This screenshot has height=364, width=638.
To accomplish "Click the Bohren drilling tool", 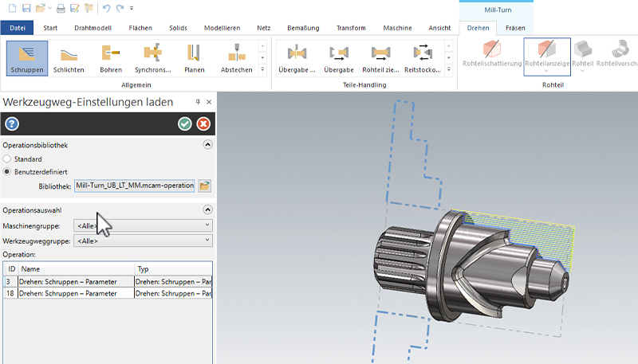I will point(111,57).
